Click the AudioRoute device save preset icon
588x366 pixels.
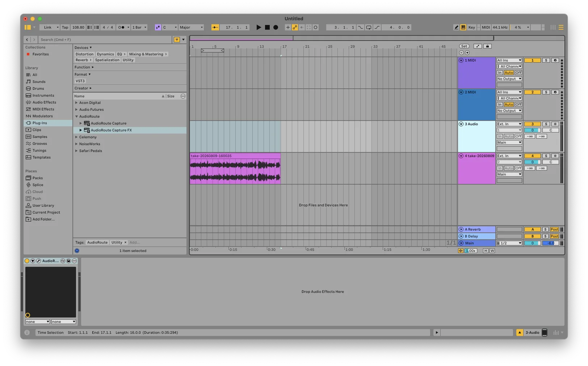(68, 261)
